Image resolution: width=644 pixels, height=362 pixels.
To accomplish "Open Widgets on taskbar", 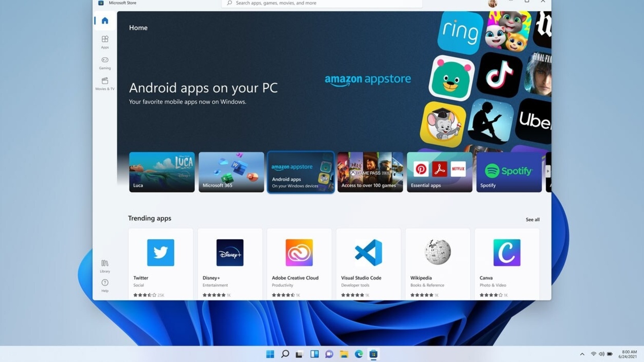I will point(314,354).
